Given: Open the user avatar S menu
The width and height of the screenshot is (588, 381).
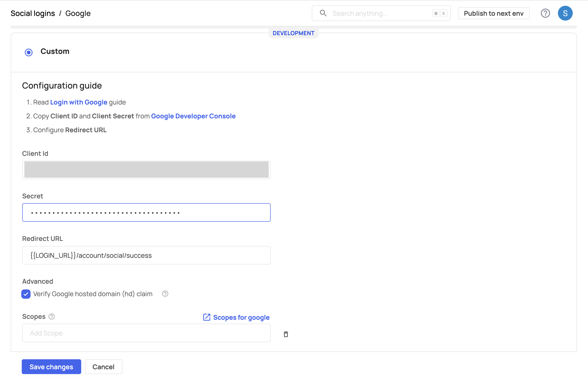Looking at the screenshot, I should (x=565, y=13).
